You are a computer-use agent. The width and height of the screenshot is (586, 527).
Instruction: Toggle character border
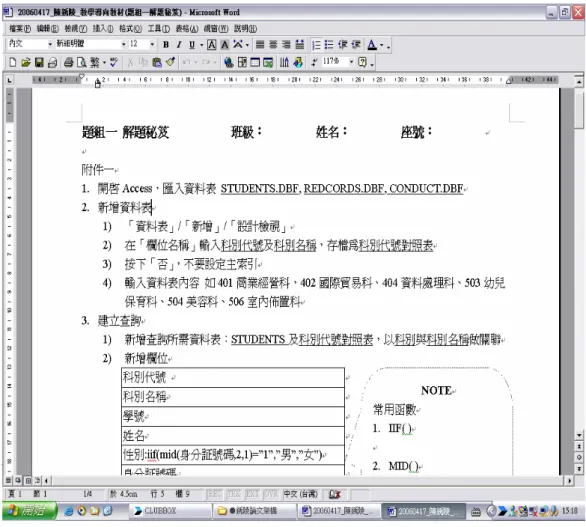[212, 45]
